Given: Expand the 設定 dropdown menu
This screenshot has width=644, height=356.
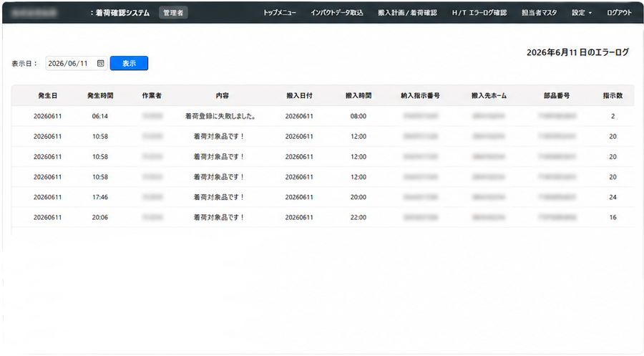Looking at the screenshot, I should click(x=582, y=13).
